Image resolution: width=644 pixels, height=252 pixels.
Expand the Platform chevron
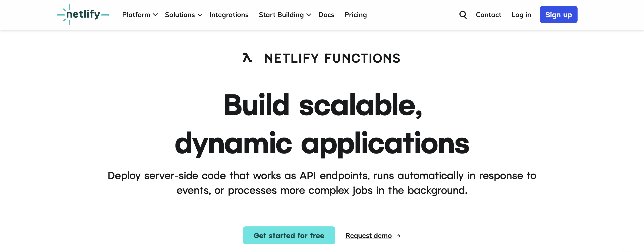coord(155,15)
